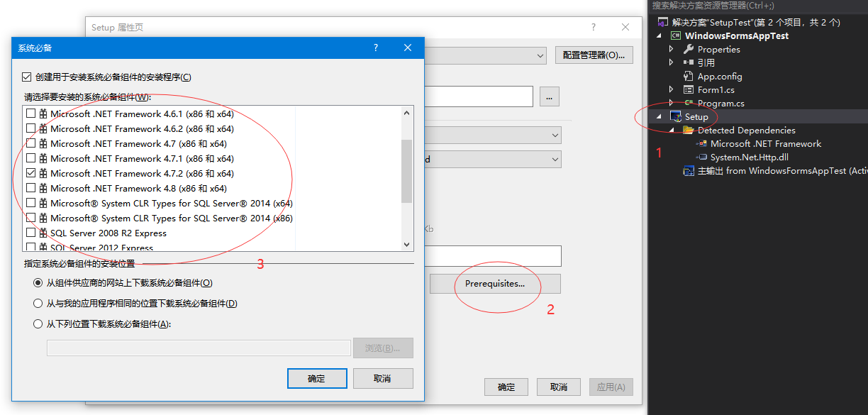Close the 系统必备 dialog
Image resolution: width=868 pixels, height=415 pixels.
[x=408, y=48]
